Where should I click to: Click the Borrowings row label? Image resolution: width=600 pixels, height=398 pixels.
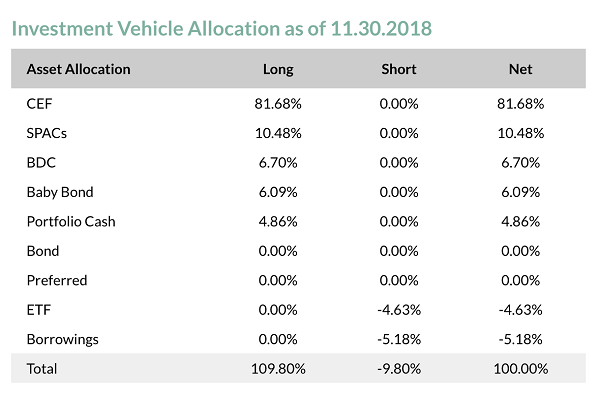tap(63, 339)
